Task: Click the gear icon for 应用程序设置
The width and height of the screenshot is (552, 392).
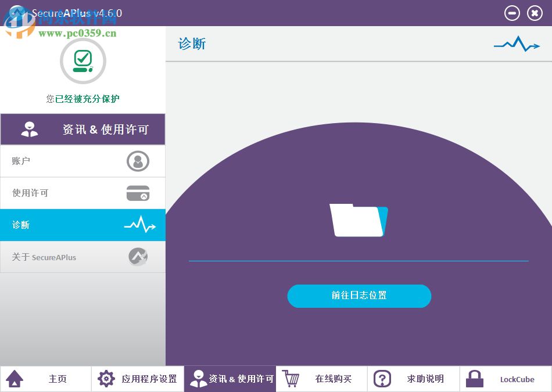Action: tap(106, 378)
